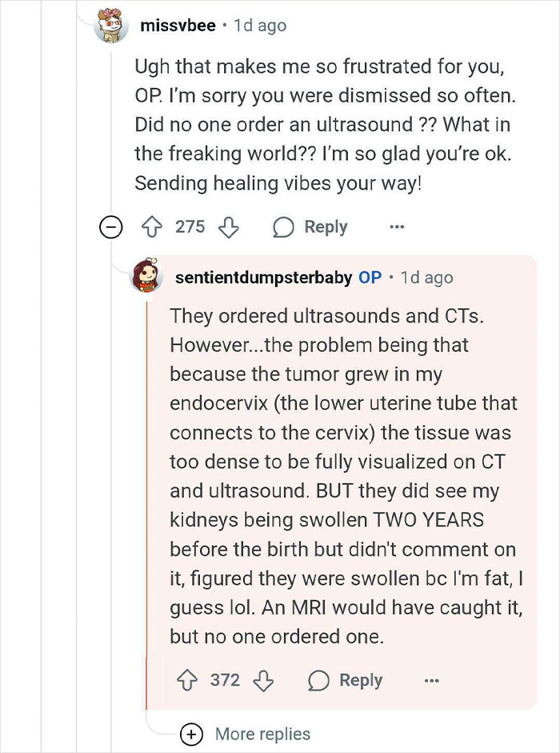Click the 1d ago timestamp on missvbee's comment
Image resolution: width=560 pixels, height=753 pixels.
(x=260, y=26)
